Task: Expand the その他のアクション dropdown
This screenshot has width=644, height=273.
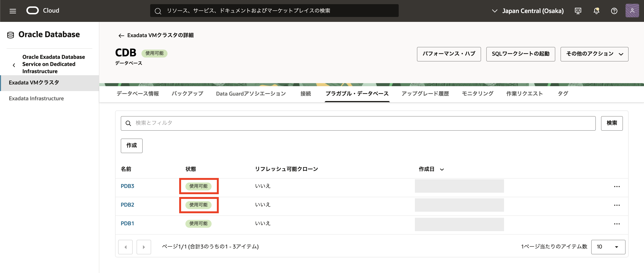Action: (x=594, y=54)
